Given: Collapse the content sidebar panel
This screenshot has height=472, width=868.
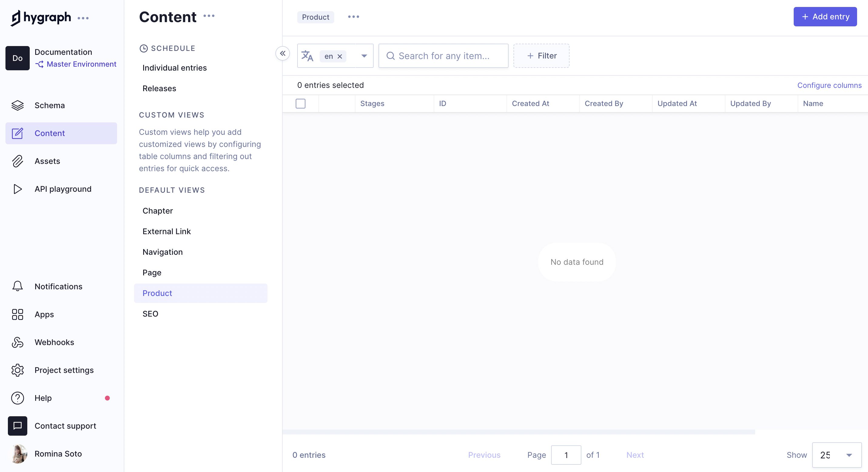Looking at the screenshot, I should (282, 53).
